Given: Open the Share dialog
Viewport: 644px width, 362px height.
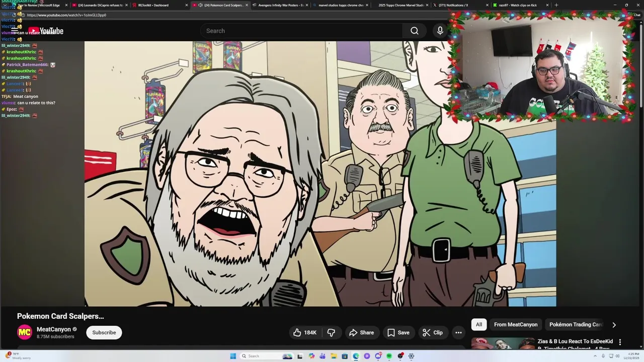Looking at the screenshot, I should (361, 332).
